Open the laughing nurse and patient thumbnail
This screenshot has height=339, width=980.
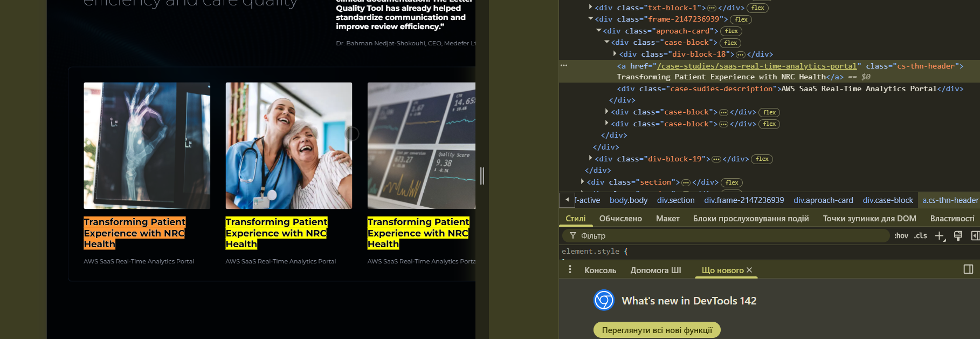tap(288, 145)
